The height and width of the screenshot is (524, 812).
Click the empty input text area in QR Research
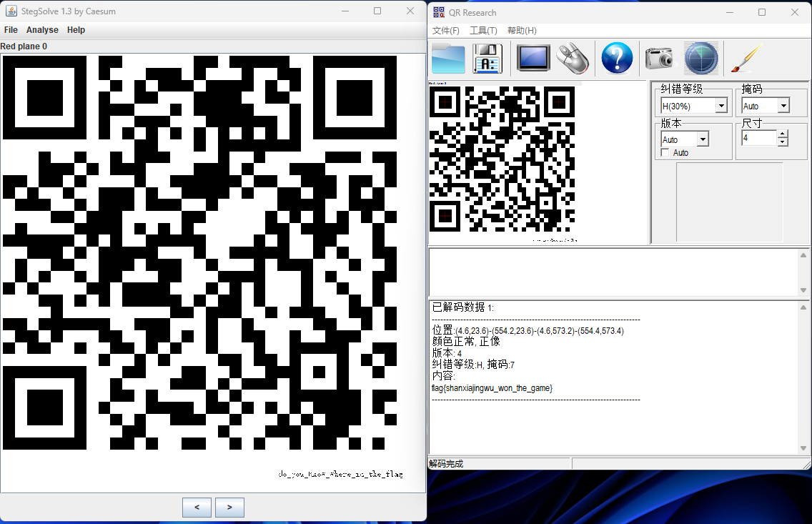click(x=614, y=272)
